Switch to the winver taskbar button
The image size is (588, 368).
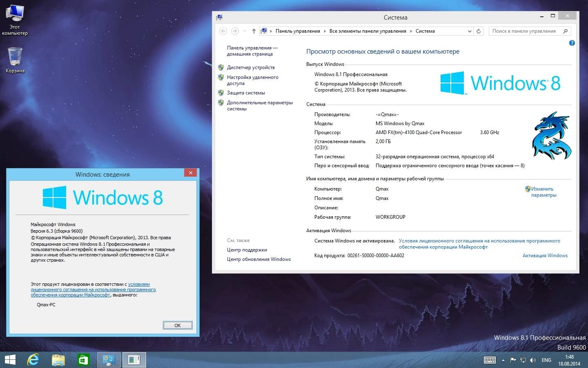134,360
